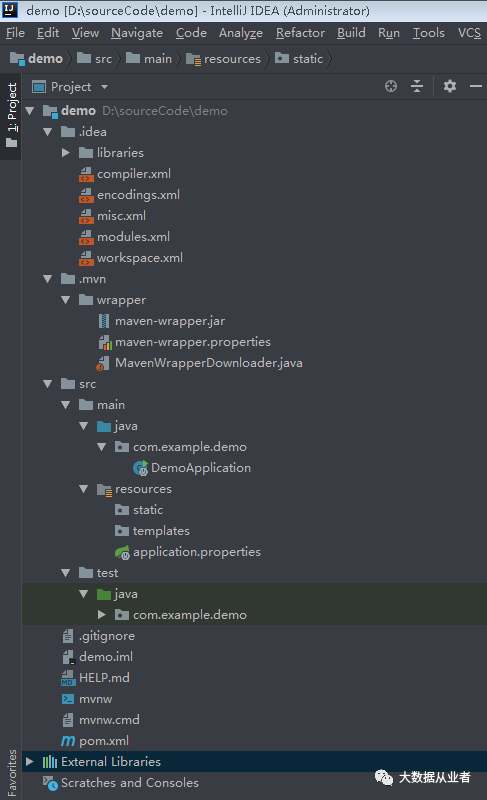Open the Build menu

point(351,33)
